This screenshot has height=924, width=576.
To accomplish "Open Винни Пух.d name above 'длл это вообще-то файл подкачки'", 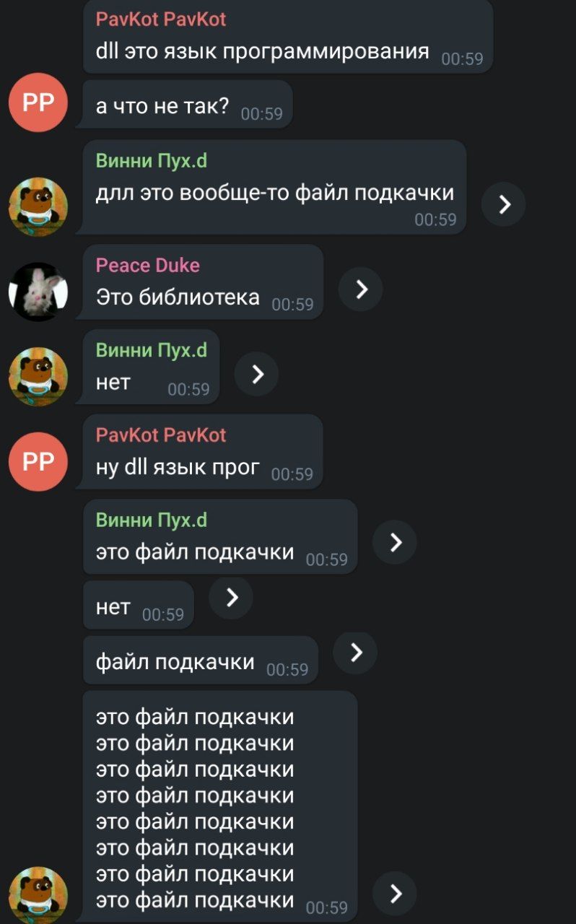I will tap(152, 161).
